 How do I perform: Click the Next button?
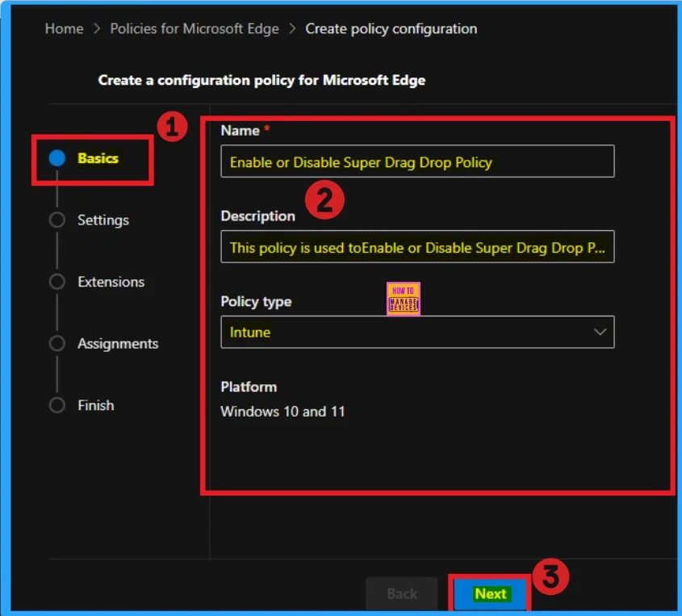(490, 594)
